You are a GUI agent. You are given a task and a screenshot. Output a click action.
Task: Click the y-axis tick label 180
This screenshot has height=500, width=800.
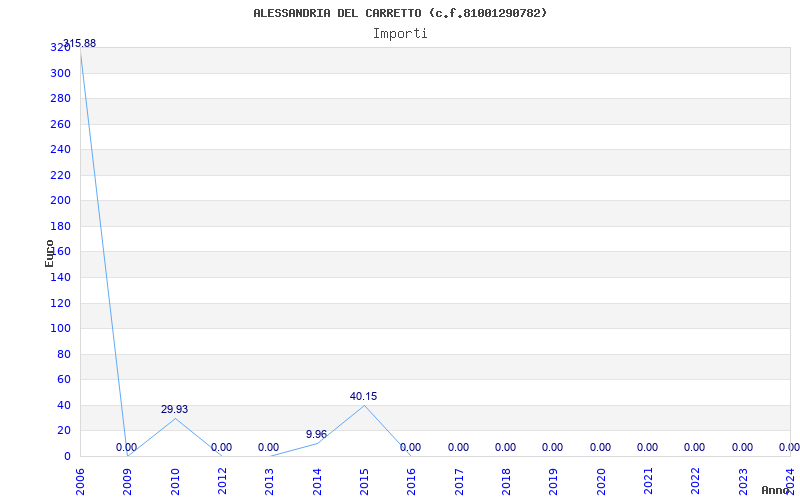pos(60,226)
